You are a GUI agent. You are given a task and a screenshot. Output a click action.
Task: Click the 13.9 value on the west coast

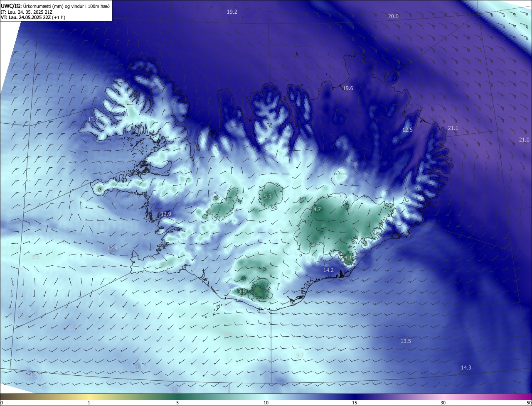pyautogui.click(x=166, y=214)
